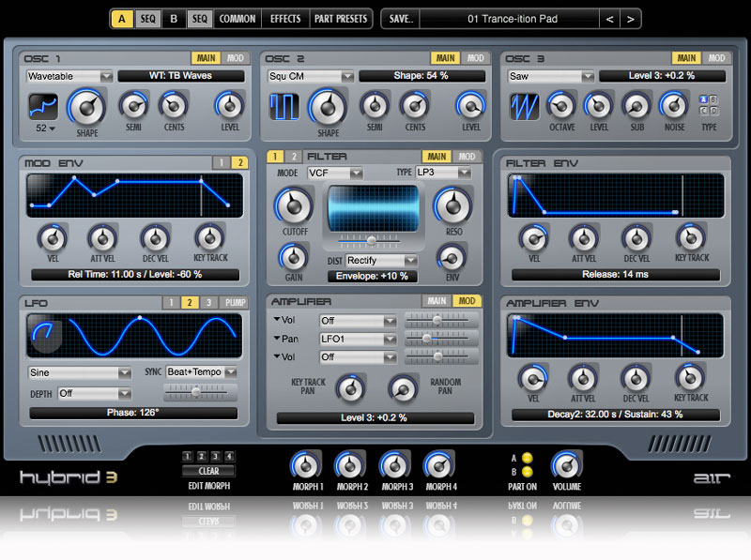The width and height of the screenshot is (751, 560).
Task: Click the CLEAR morph button
Action: point(208,471)
